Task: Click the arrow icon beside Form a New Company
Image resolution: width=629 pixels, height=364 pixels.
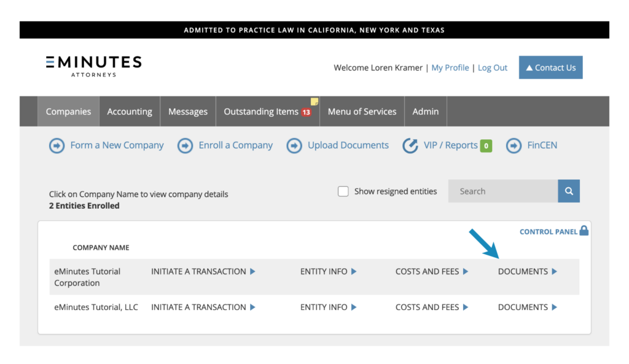Action: [x=57, y=145]
